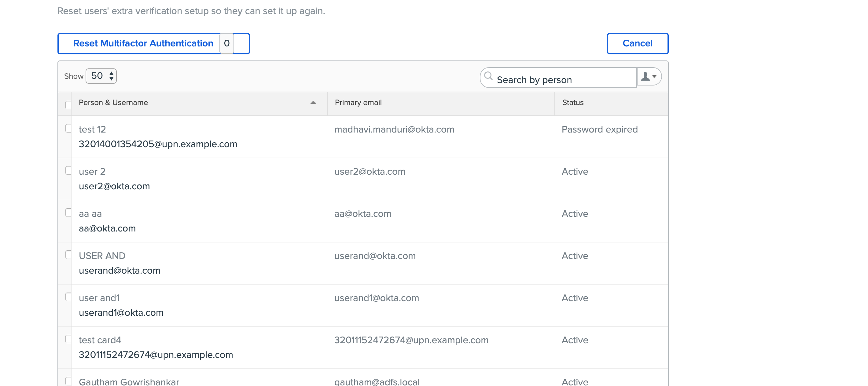The width and height of the screenshot is (868, 386).
Task: Click the name USER AND
Action: [x=102, y=256]
